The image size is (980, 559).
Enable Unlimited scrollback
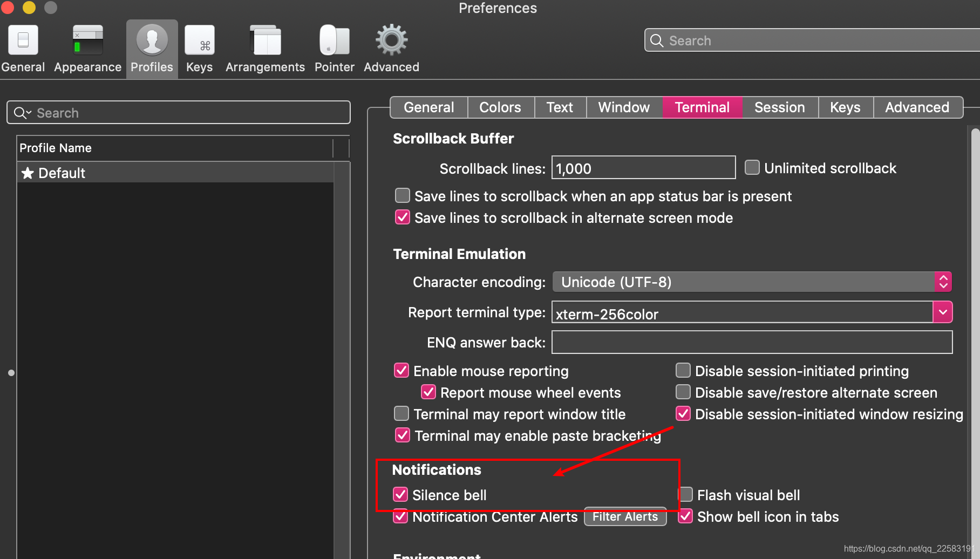click(x=752, y=167)
